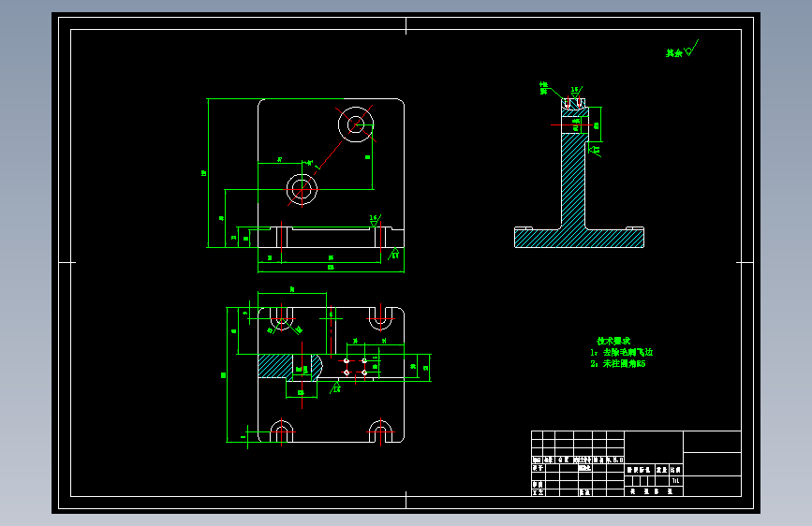
Task: Pick upper-left hole of four-hole pattern
Action: tap(347, 361)
